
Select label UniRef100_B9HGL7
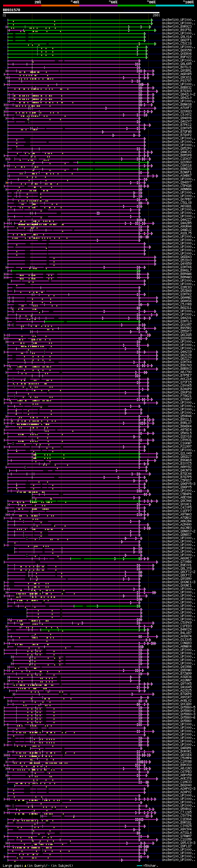[x=177, y=270]
